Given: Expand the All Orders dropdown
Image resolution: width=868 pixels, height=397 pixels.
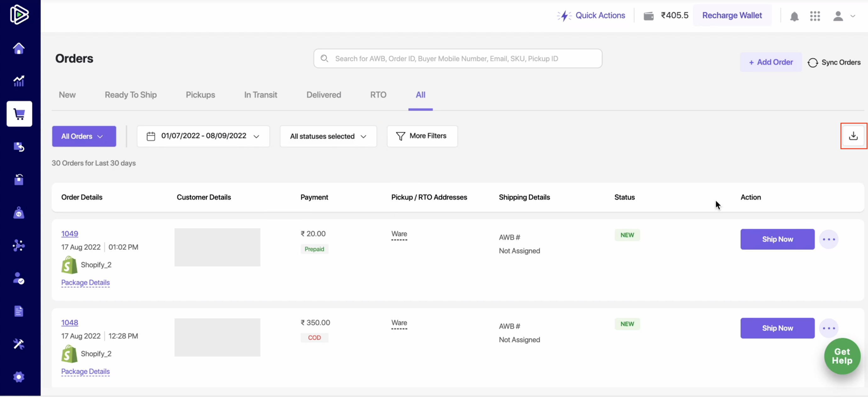Looking at the screenshot, I should (84, 136).
